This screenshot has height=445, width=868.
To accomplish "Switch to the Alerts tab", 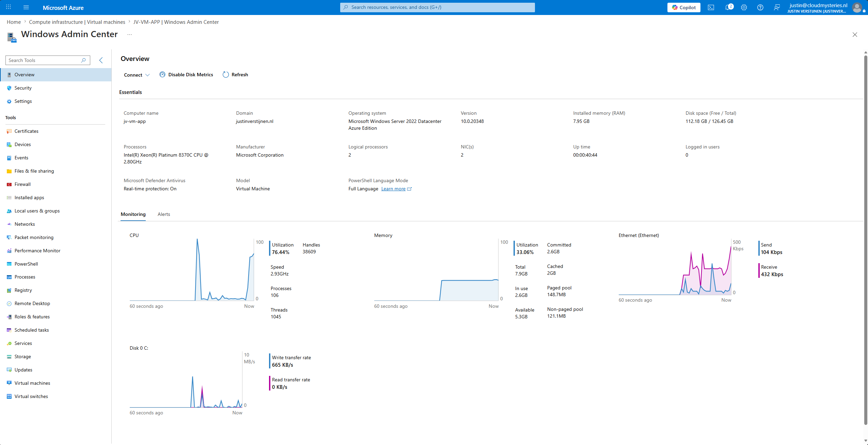I will [164, 214].
